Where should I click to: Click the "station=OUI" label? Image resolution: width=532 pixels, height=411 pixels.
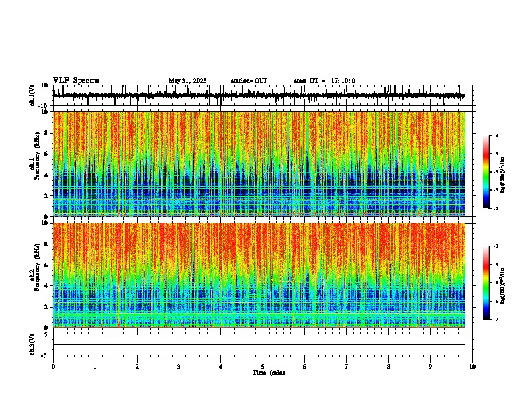point(249,81)
